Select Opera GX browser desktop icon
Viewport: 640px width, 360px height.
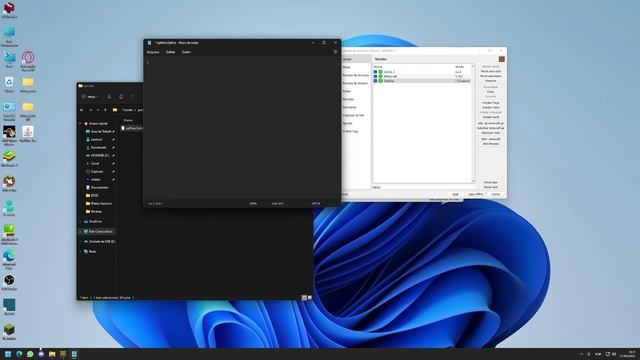(28, 61)
